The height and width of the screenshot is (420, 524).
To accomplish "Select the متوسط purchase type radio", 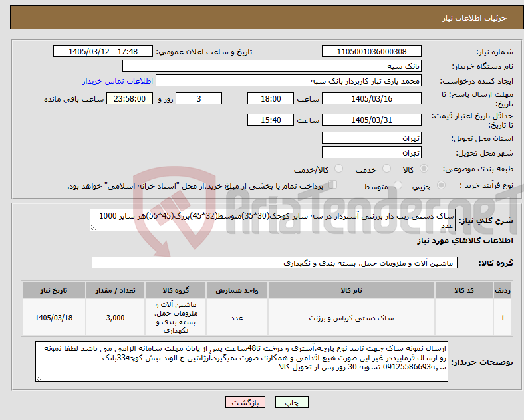I will click(398, 185).
